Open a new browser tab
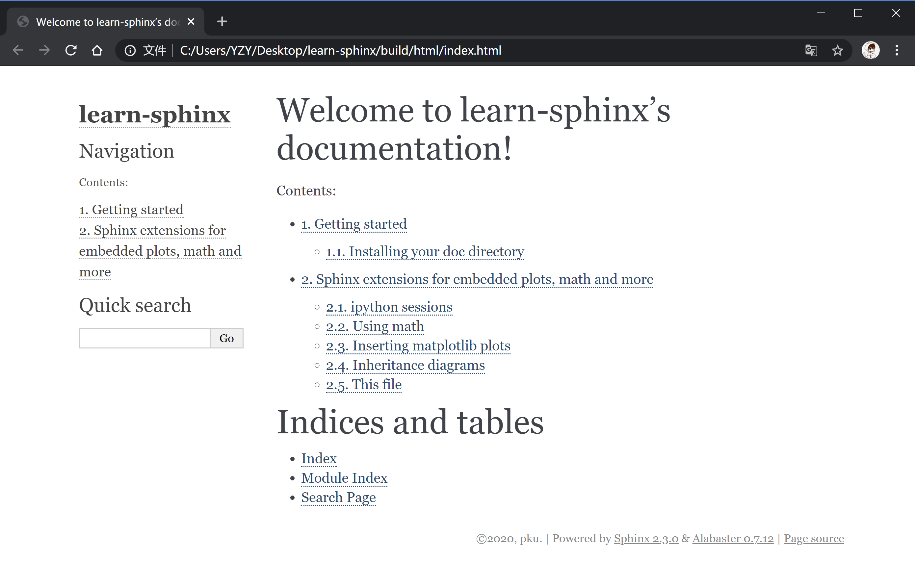 pos(222,21)
